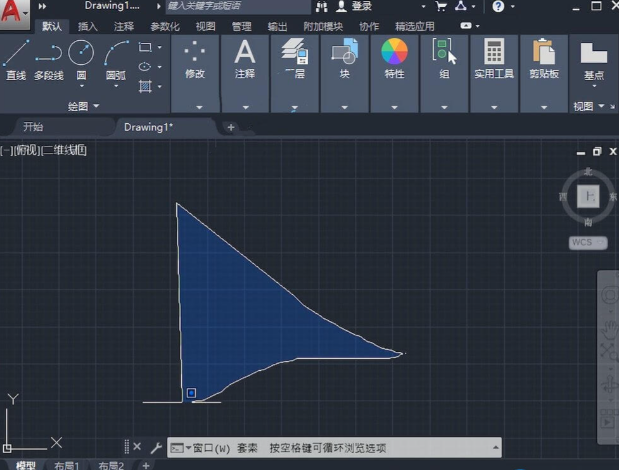619x470 pixels.
Task: Switch to the Layout2 (布局2) tab
Action: coord(111,466)
